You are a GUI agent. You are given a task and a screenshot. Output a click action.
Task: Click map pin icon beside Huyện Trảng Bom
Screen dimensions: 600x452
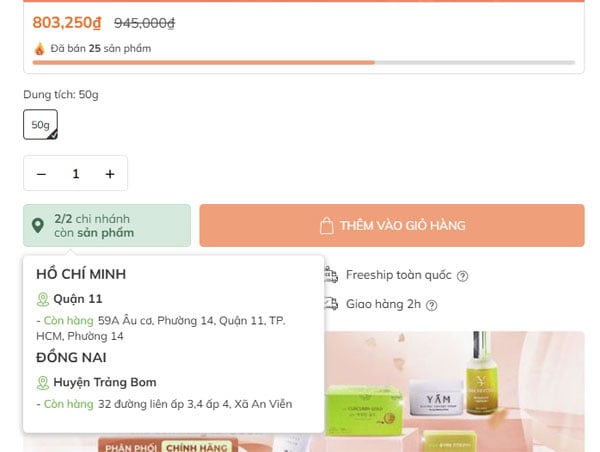[x=43, y=382]
